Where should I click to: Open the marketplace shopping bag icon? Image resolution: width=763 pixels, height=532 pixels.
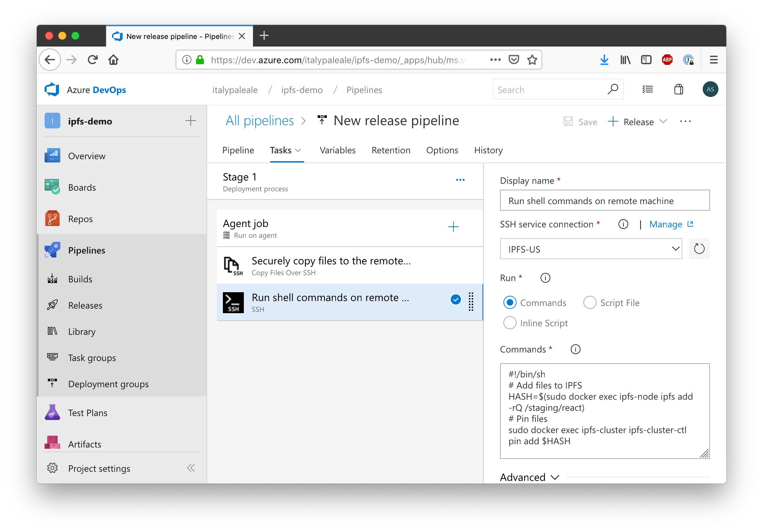click(x=678, y=89)
